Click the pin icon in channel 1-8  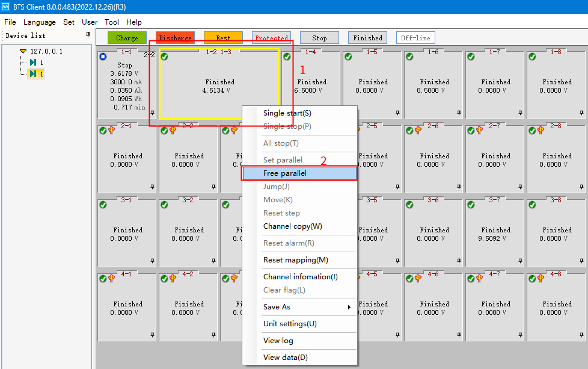tap(581, 113)
